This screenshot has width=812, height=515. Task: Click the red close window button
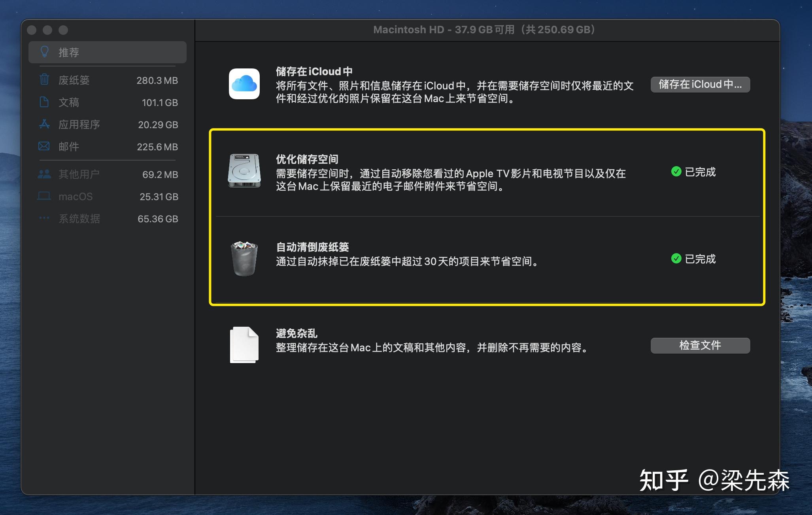pyautogui.click(x=32, y=30)
